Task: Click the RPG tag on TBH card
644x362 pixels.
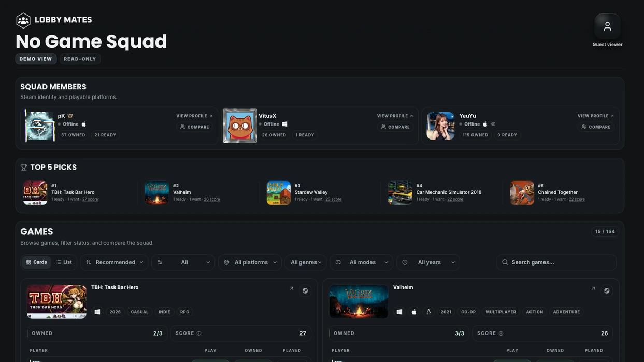Action: pos(184,312)
